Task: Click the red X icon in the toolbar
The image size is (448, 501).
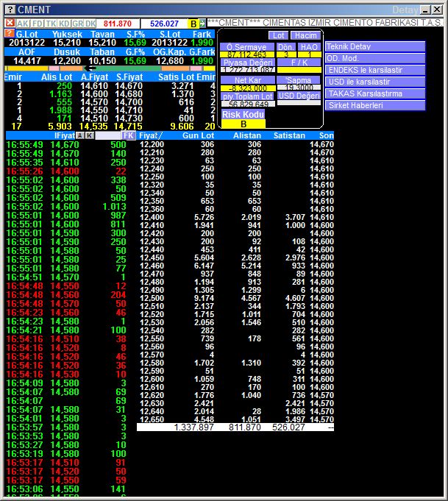Action: click(x=10, y=23)
